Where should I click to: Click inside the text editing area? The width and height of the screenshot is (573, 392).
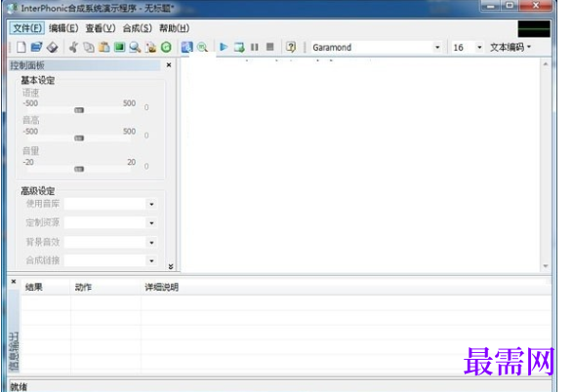[x=360, y=166]
